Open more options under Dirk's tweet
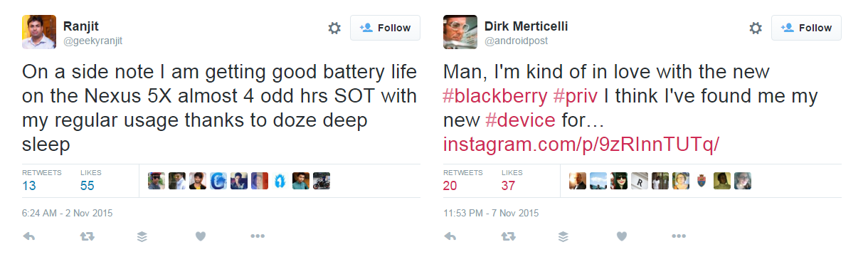Viewport: 868px width, 257px height. pos(679,236)
